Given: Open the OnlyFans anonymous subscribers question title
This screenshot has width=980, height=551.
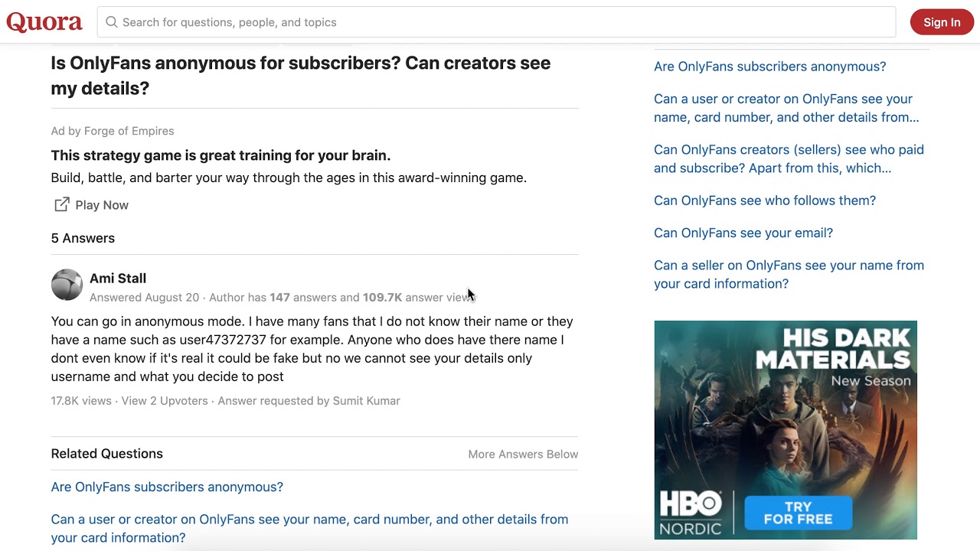Looking at the screenshot, I should (301, 76).
